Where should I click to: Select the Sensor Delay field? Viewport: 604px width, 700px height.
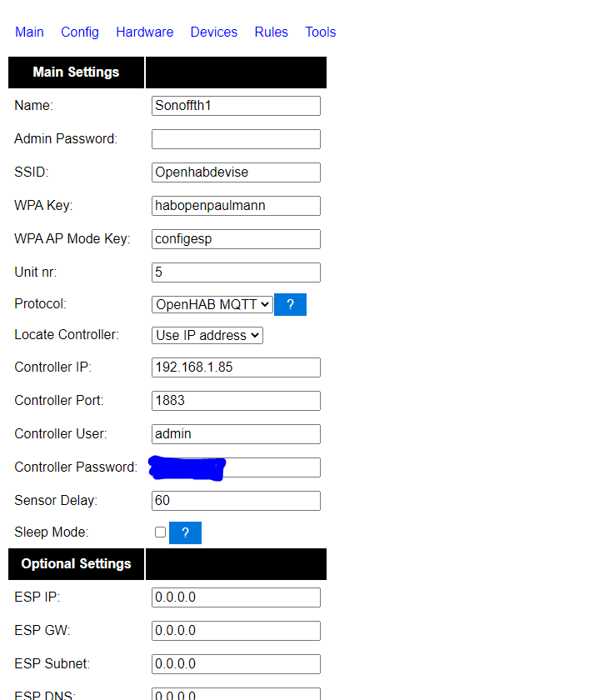pos(236,501)
